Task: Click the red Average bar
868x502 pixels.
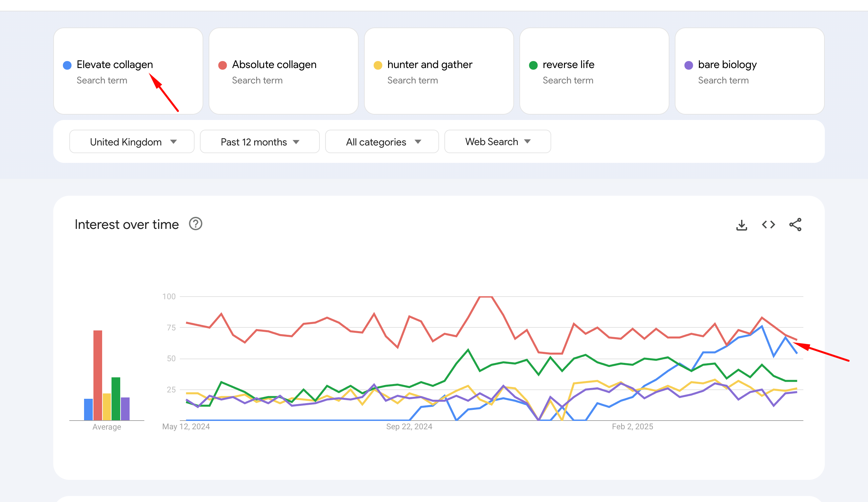Action: (98, 375)
